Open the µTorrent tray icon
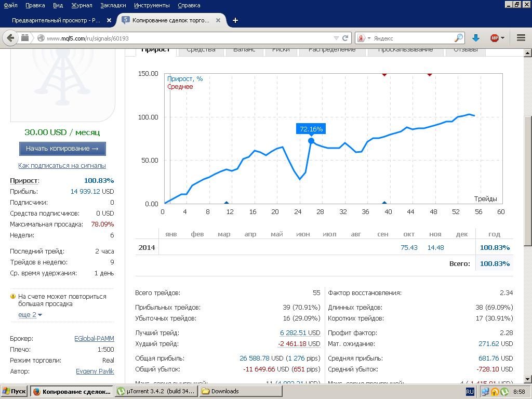This screenshot has height=399, width=532. 504,392
